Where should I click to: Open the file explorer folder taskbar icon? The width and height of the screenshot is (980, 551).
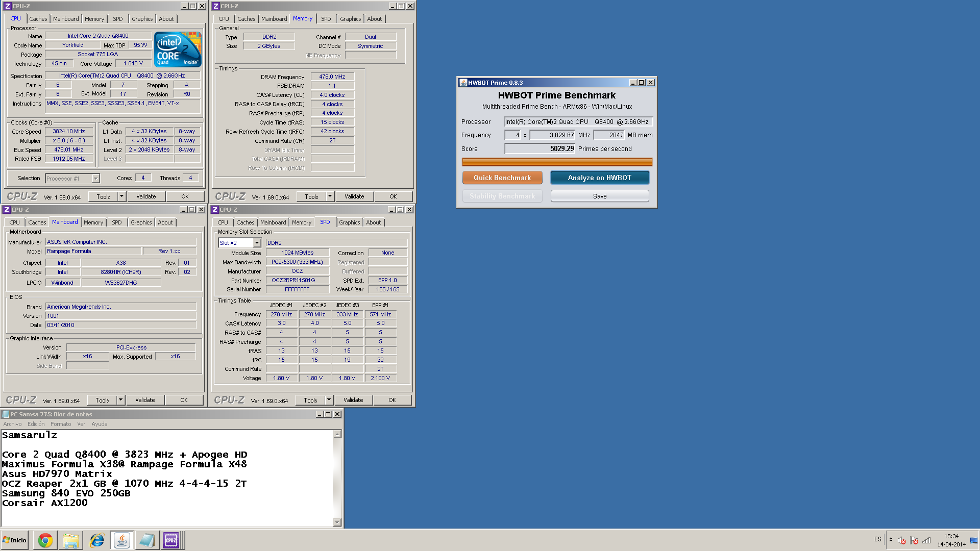(x=71, y=540)
